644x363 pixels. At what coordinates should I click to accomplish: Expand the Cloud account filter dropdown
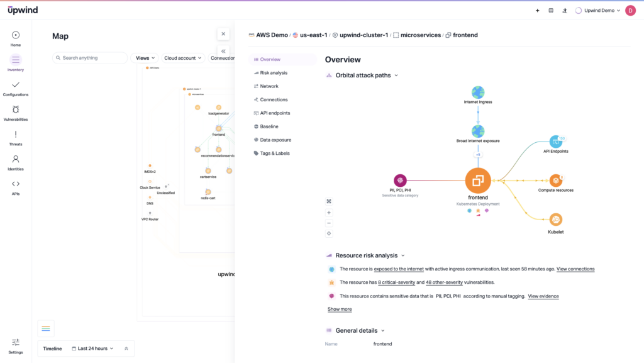coord(183,58)
